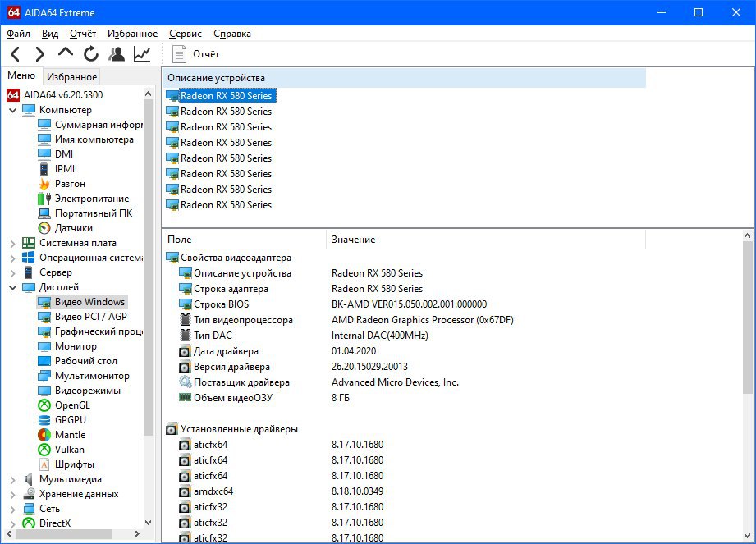Click details pane scrollbar down arrow

[747, 535]
